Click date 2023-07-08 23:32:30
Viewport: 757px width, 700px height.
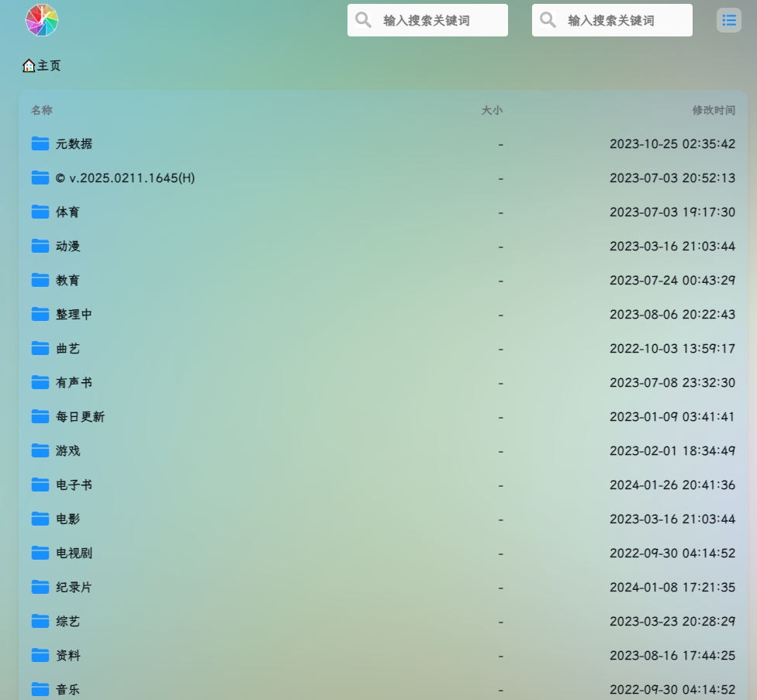(672, 383)
